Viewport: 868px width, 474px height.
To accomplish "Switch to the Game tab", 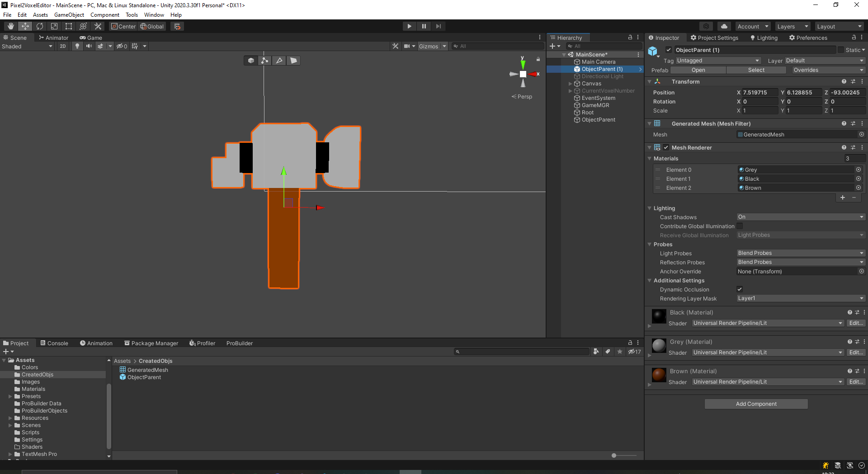I will pyautogui.click(x=91, y=38).
